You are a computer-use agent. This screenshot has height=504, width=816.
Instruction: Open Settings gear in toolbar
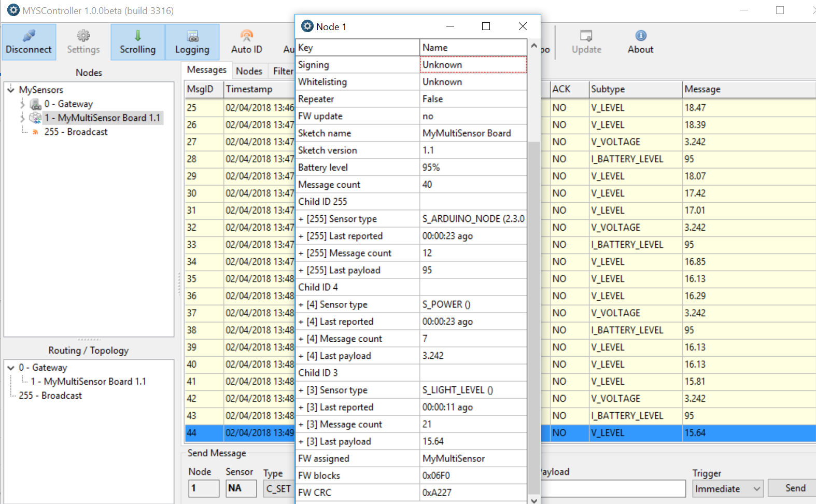click(83, 36)
